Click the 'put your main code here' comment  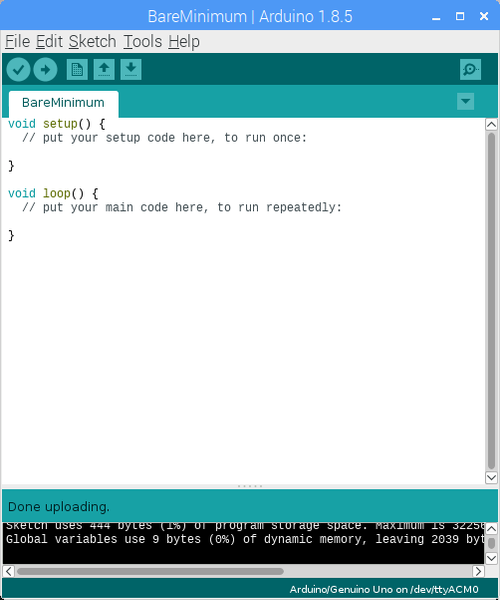[x=182, y=207]
